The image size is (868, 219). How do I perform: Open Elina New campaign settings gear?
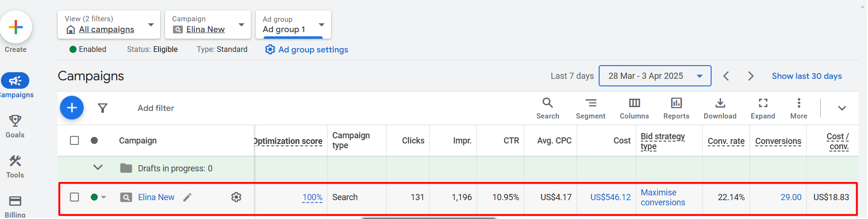pyautogui.click(x=236, y=197)
